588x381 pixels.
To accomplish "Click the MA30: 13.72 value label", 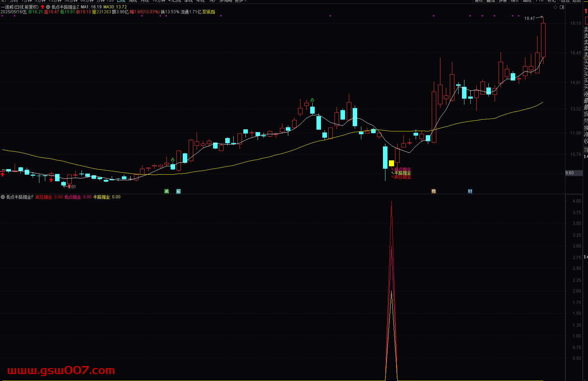I will pyautogui.click(x=115, y=7).
